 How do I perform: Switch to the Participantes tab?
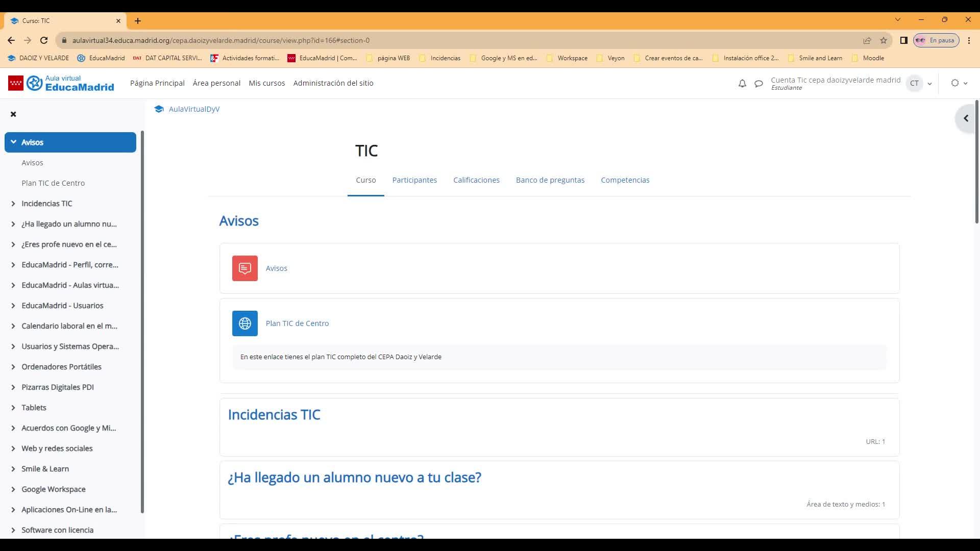(x=414, y=180)
